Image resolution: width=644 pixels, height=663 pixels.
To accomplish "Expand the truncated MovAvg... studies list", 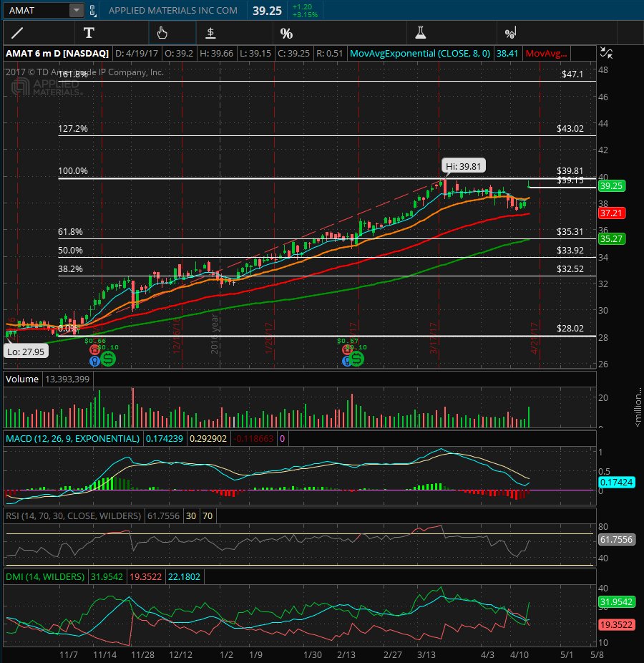I will [x=550, y=53].
